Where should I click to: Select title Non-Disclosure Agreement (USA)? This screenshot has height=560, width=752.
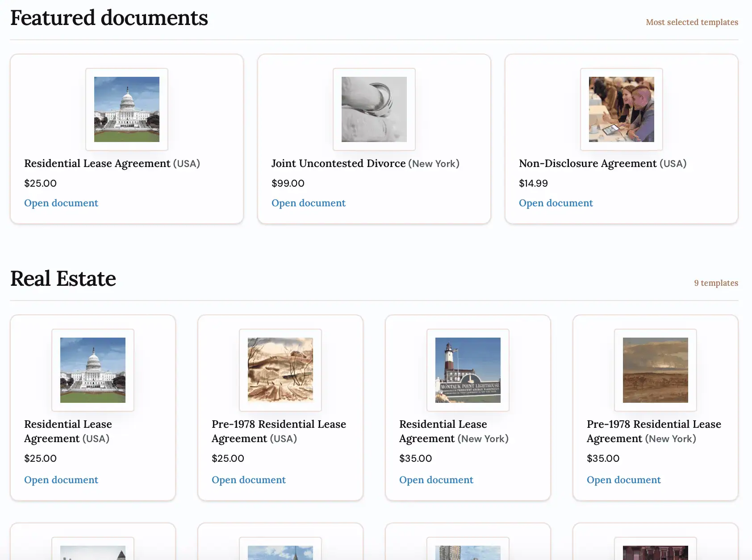click(603, 164)
